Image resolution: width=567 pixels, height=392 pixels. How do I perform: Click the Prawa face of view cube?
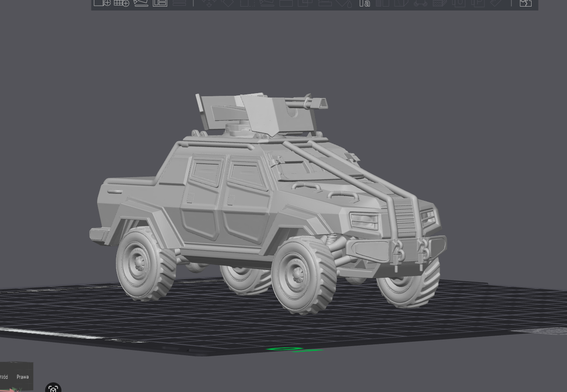tap(23, 377)
